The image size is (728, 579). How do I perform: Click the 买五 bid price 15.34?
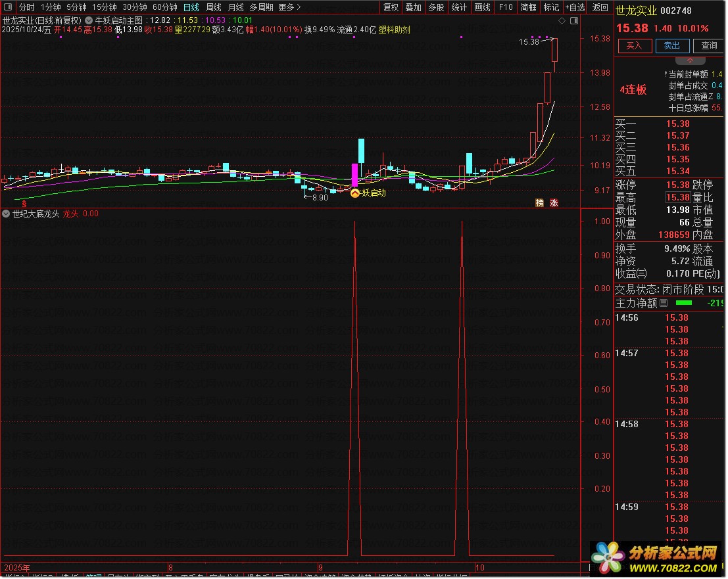[x=678, y=171]
